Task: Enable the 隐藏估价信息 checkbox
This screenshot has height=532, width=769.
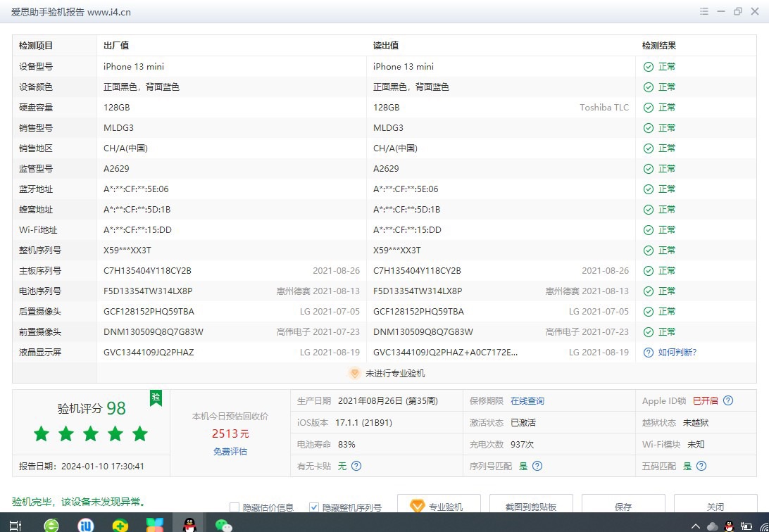Action: point(235,507)
